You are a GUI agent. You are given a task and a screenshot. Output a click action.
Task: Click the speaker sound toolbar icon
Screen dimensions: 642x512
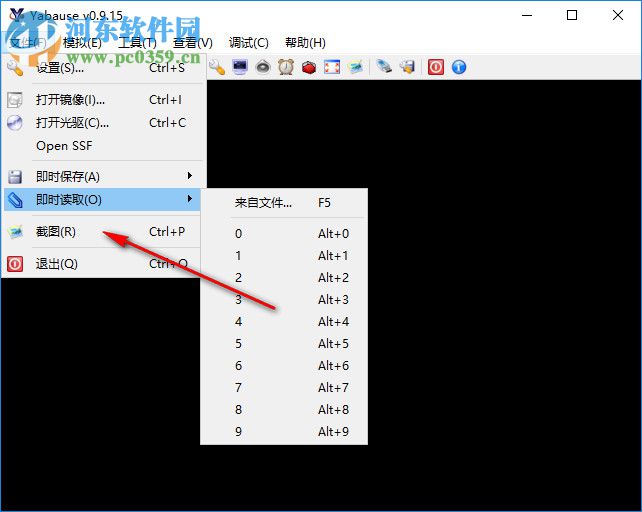[x=263, y=67]
